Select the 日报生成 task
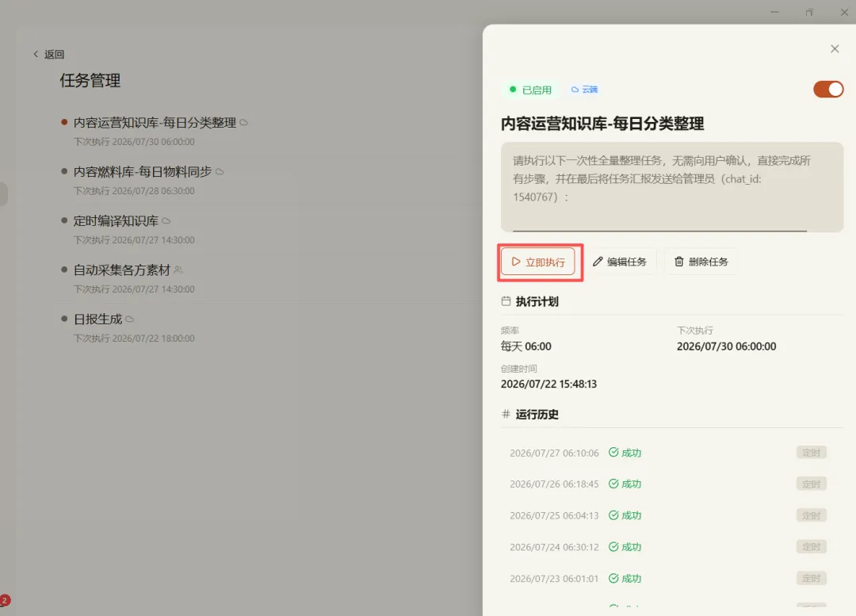Viewport: 856px width, 616px height. [x=97, y=319]
